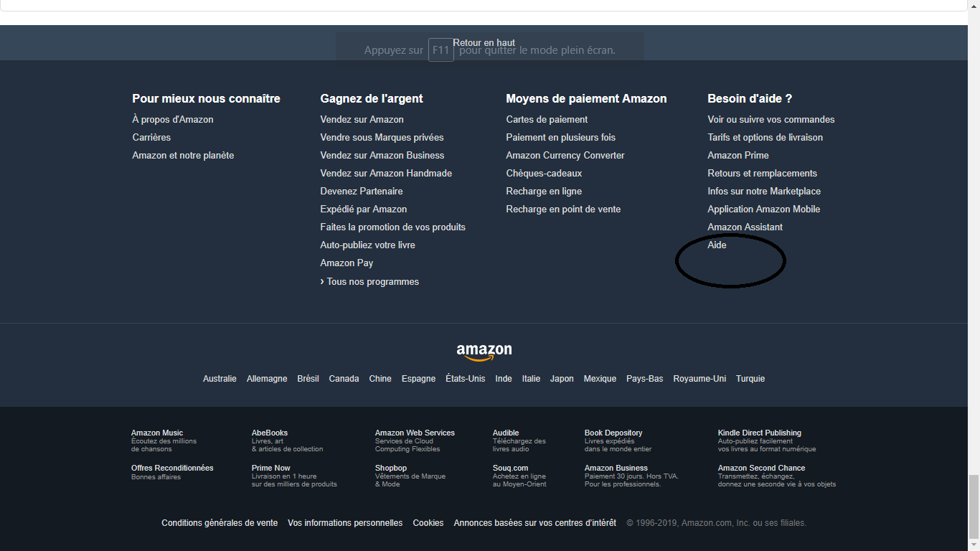Open Conditions générales de vente
The image size is (980, 551).
pyautogui.click(x=220, y=523)
